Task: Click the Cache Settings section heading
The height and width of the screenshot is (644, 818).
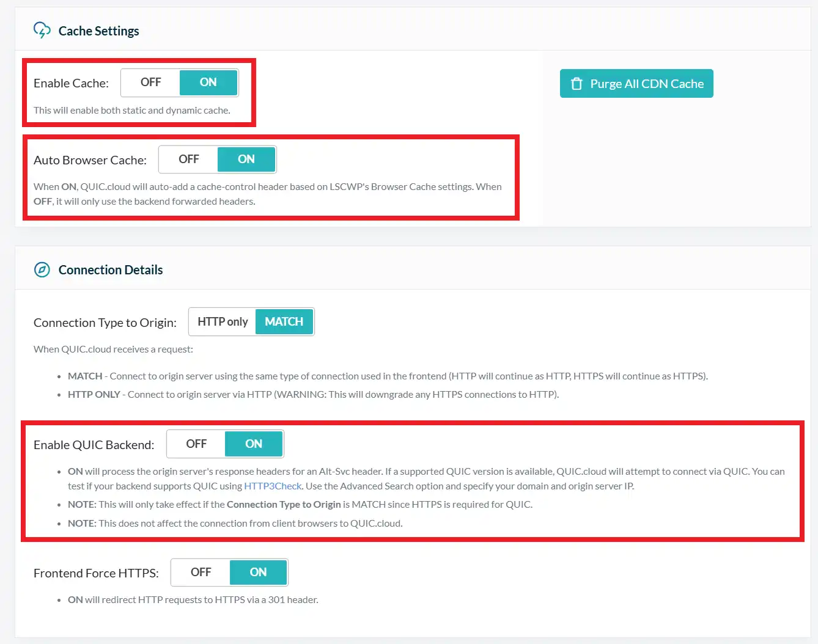Action: tap(98, 31)
